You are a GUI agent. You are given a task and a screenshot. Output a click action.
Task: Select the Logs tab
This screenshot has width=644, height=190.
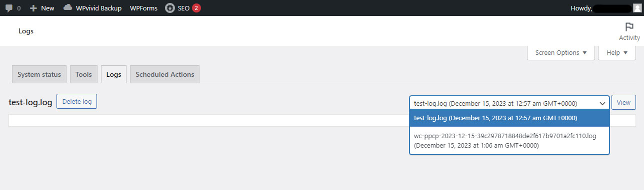click(x=113, y=74)
